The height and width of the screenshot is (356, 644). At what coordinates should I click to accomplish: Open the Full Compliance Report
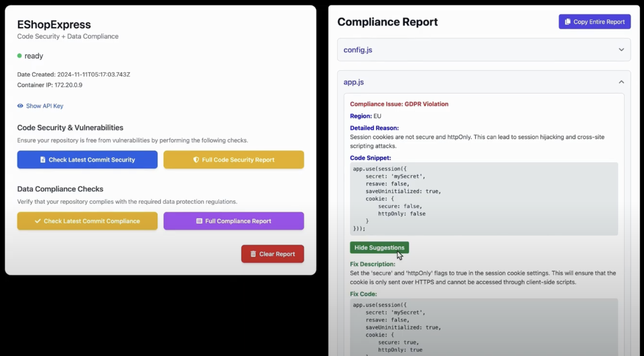[233, 221]
